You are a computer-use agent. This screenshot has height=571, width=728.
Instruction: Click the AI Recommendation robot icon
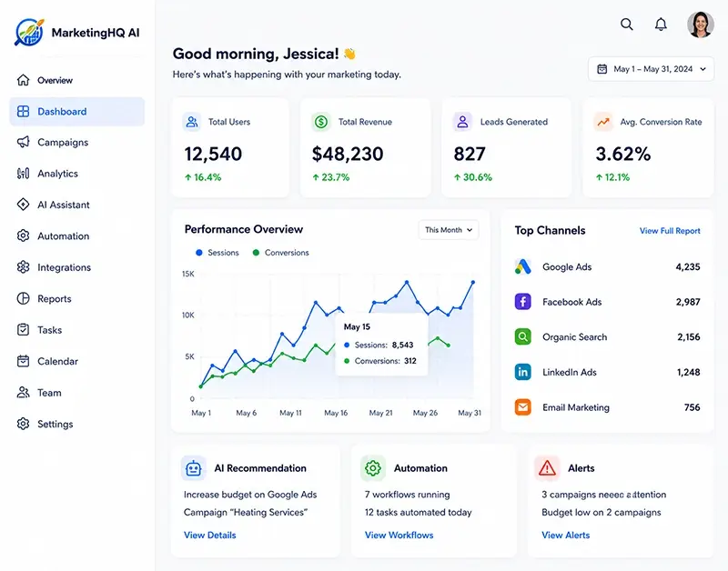193,468
